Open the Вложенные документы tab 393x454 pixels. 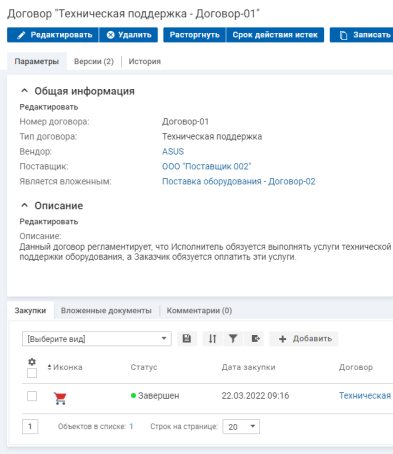click(x=106, y=310)
